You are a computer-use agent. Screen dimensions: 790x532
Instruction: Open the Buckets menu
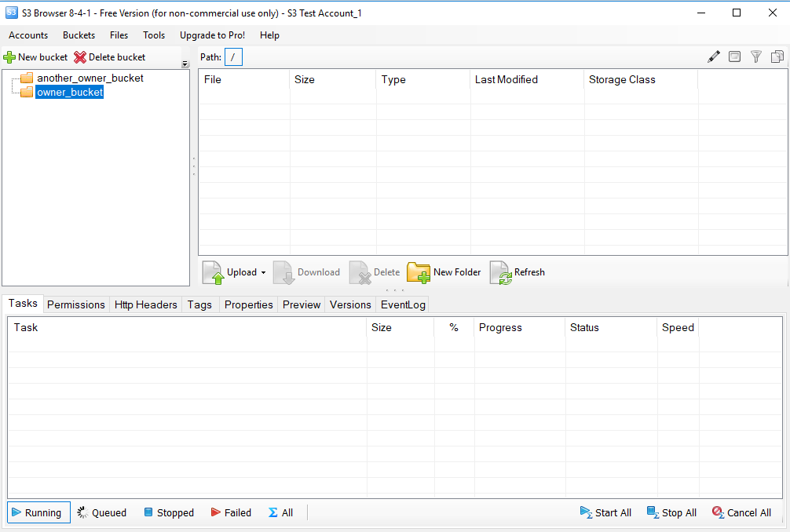(x=79, y=35)
